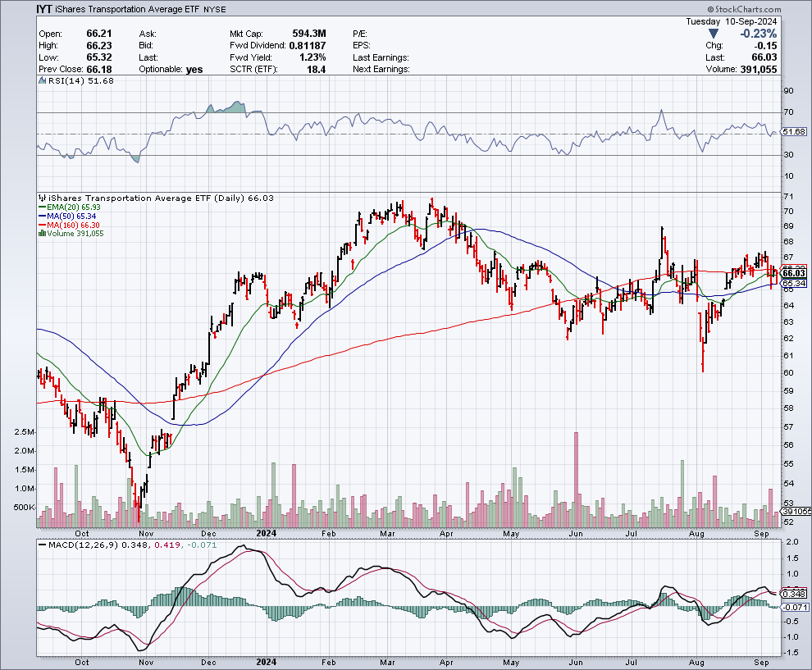Click the RSI(14) legend area-chart icon

tap(43, 80)
